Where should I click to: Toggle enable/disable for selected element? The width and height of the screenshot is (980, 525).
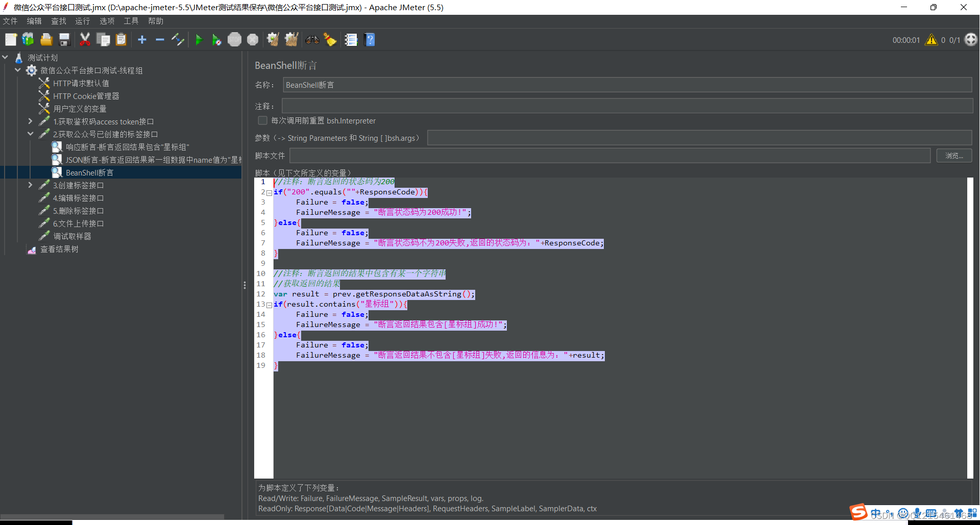178,40
